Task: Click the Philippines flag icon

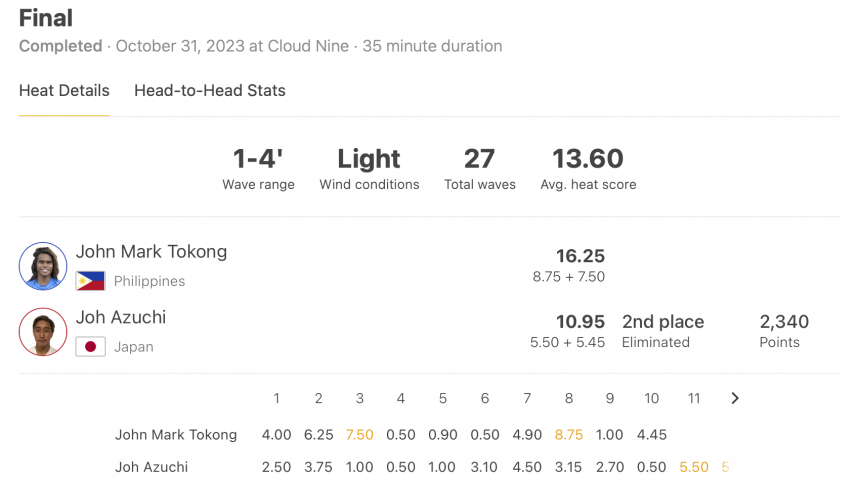Action: [x=91, y=281]
